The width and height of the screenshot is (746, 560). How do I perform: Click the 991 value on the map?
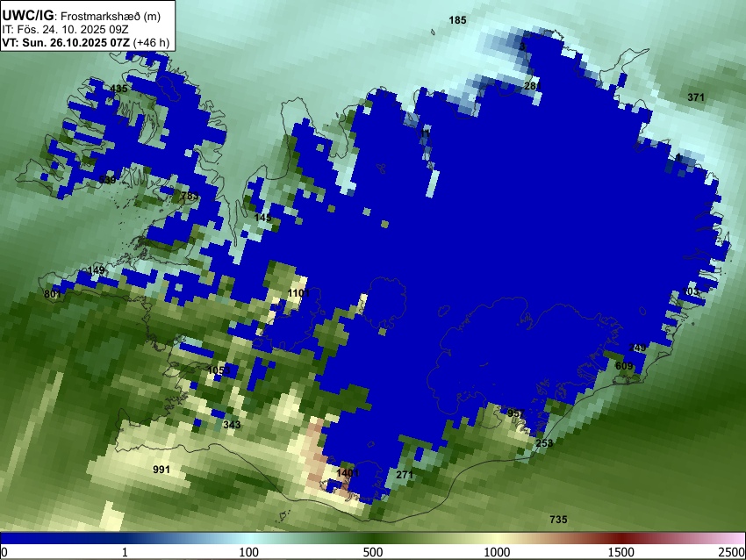point(161,470)
